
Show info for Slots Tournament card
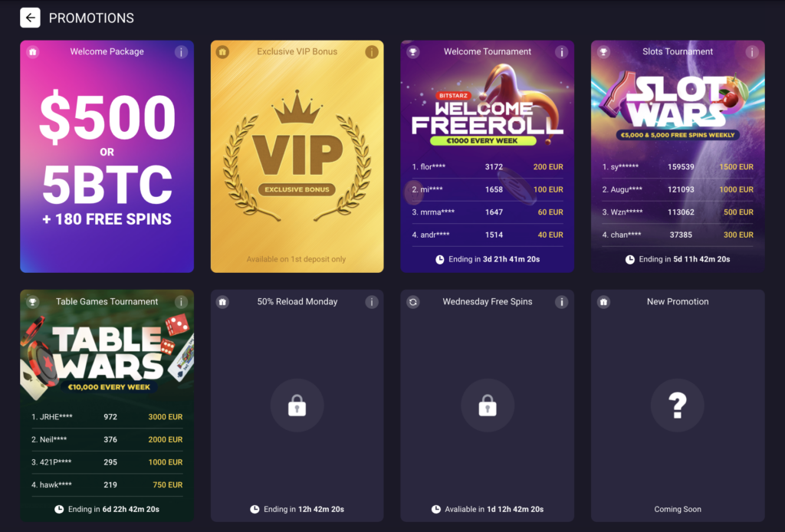click(x=752, y=52)
